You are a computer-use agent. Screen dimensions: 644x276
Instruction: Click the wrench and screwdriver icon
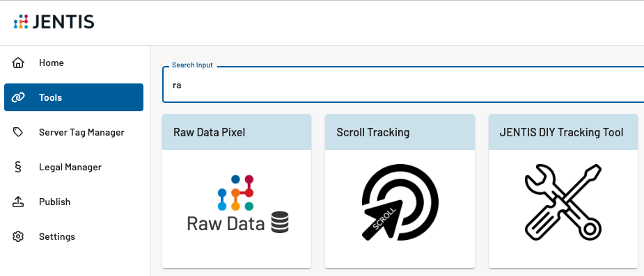tap(563, 202)
